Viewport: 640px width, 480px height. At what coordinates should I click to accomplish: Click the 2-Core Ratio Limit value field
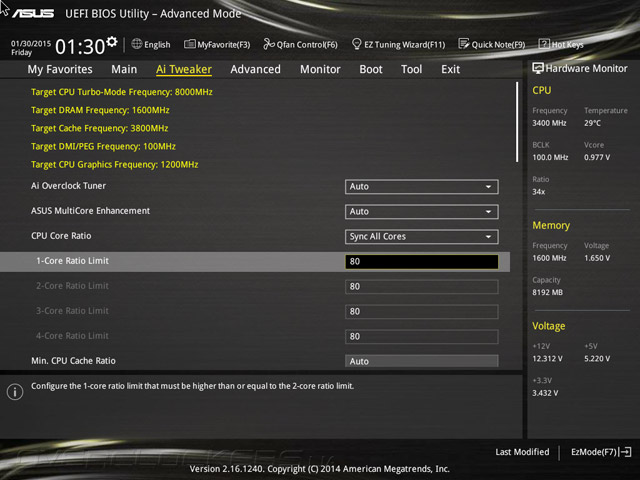(x=422, y=287)
